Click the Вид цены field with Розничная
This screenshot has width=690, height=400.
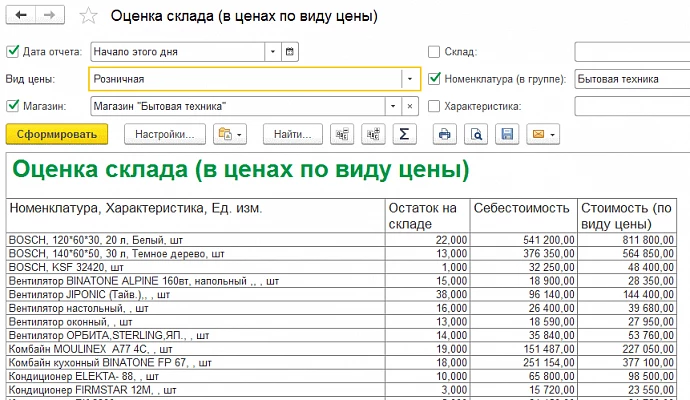click(245, 79)
